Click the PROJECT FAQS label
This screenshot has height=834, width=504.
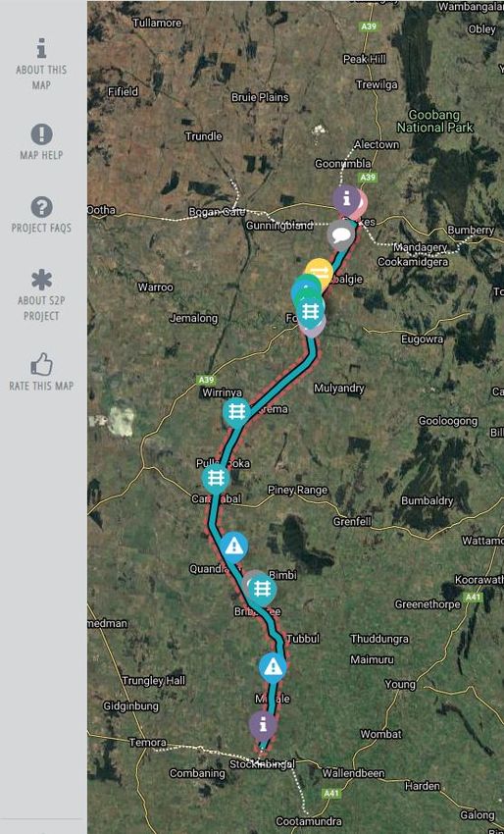tap(41, 229)
